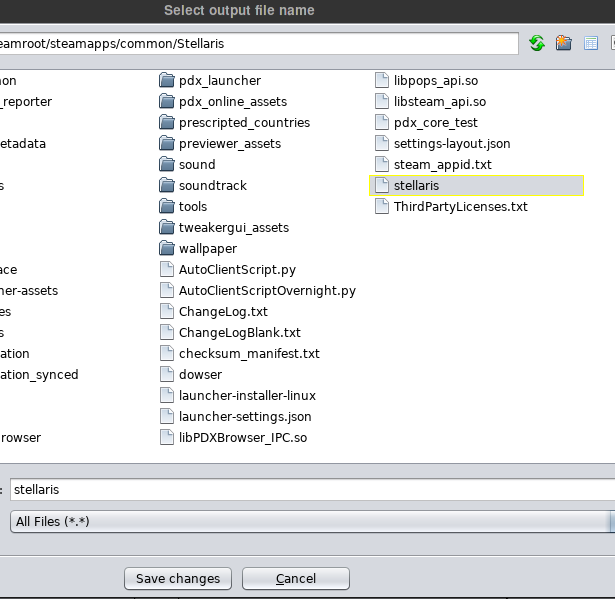Select the tweakergui_assets folder name

click(x=234, y=228)
